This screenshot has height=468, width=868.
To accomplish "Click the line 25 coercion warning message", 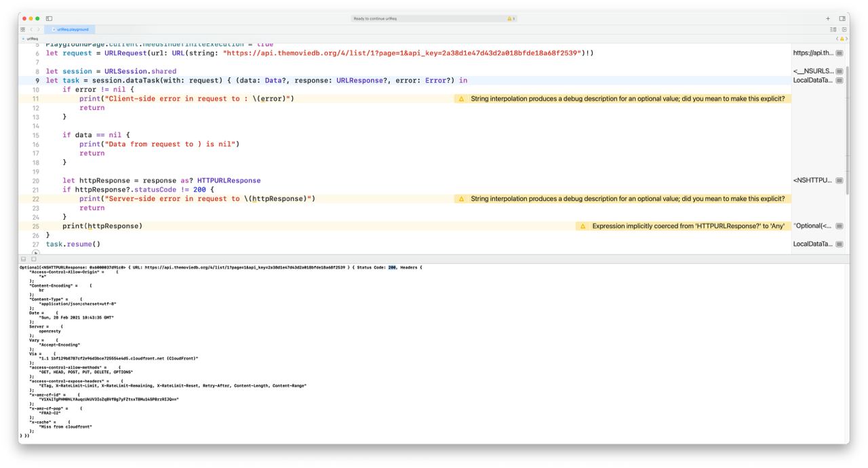I will click(x=688, y=226).
